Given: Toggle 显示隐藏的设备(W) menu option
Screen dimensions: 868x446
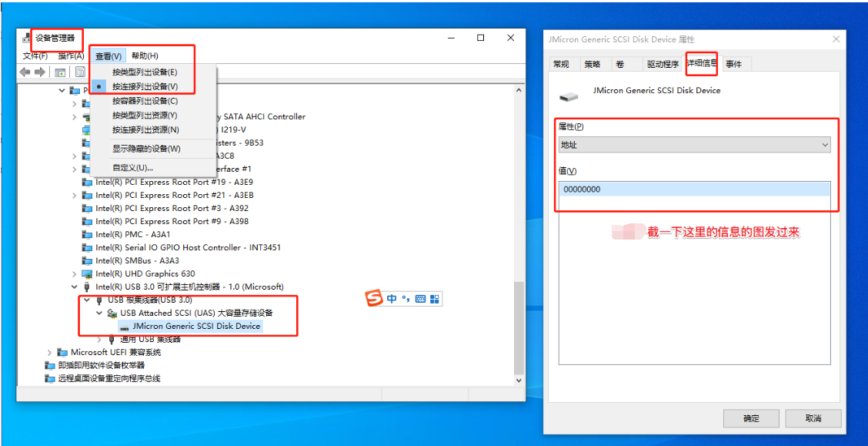Looking at the screenshot, I should [146, 149].
